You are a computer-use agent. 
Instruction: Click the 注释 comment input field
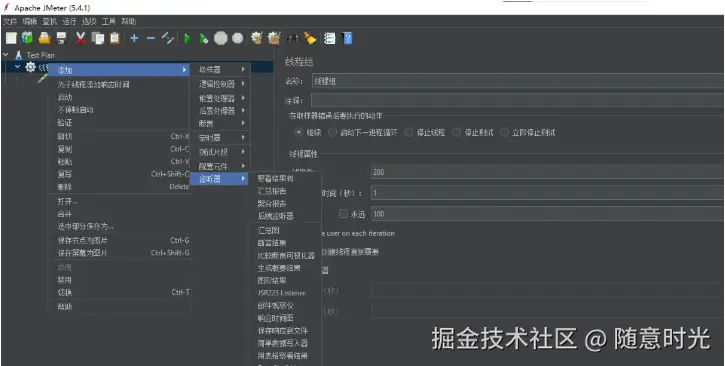[518, 100]
